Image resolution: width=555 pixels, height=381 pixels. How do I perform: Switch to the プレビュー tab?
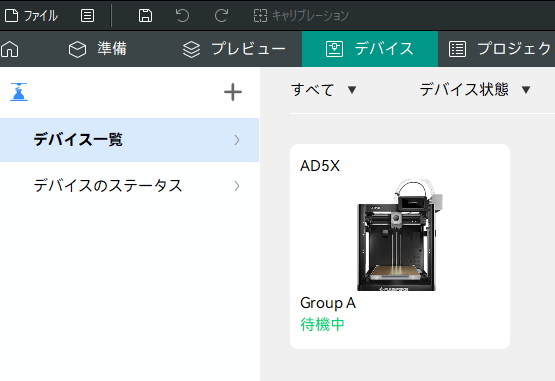pyautogui.click(x=234, y=49)
